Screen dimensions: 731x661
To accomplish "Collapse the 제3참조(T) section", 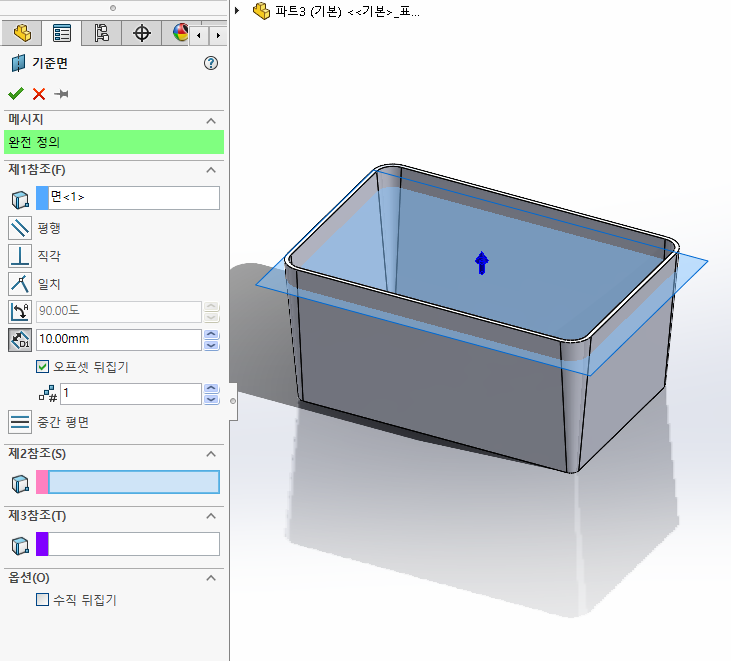I will (211, 516).
